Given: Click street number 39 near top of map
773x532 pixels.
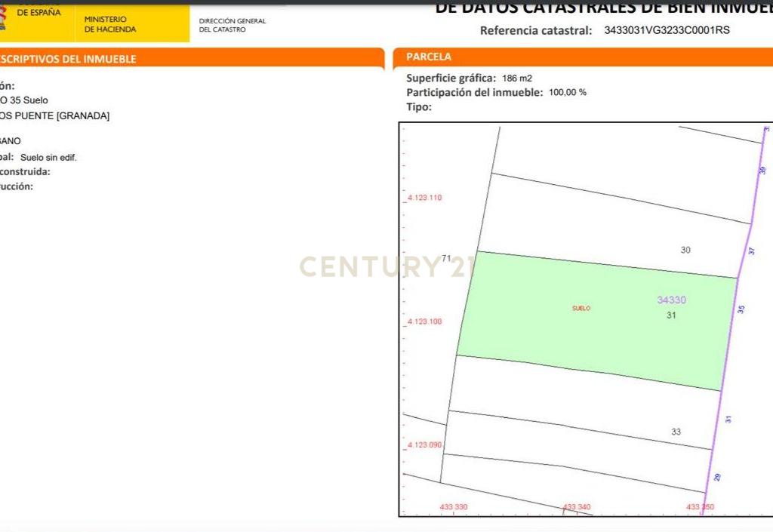Looking at the screenshot, I should click(762, 171).
